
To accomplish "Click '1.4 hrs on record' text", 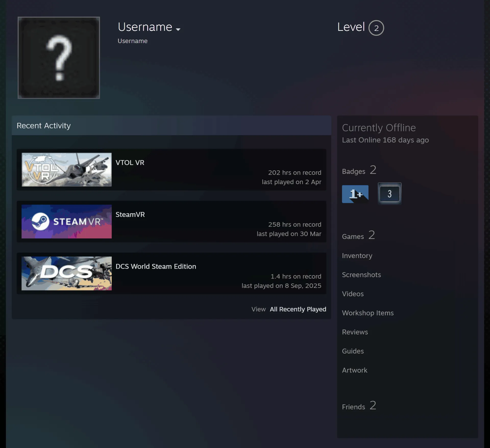I will click(296, 276).
